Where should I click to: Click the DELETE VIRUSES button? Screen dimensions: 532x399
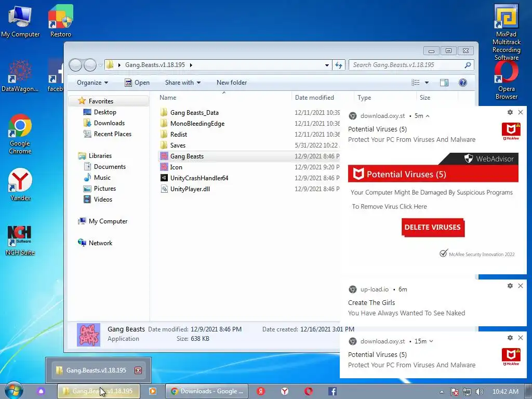click(433, 228)
